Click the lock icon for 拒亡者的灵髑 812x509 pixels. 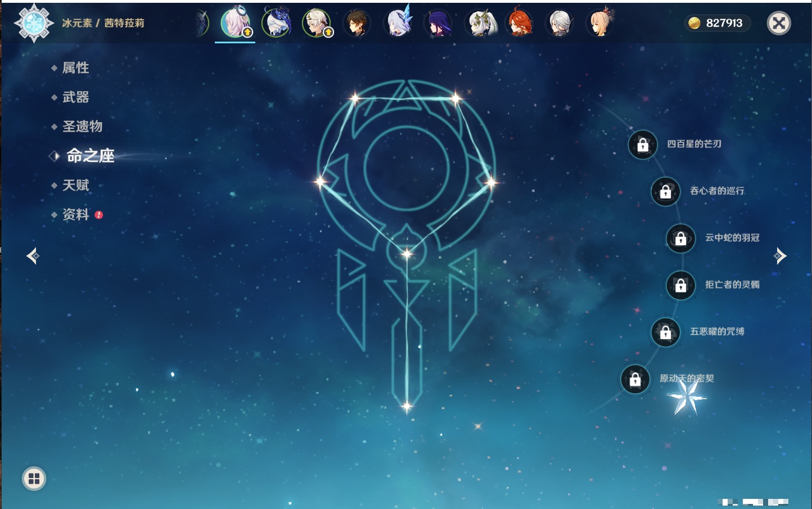point(680,286)
